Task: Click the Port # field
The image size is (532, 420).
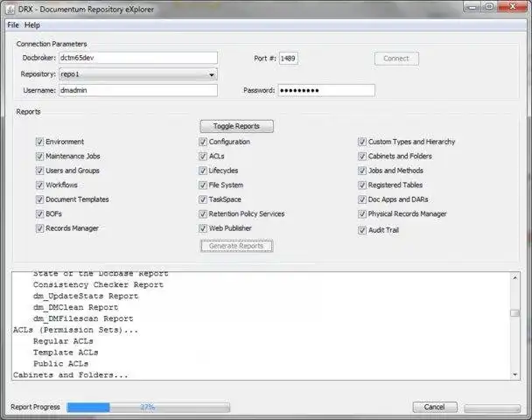Action: click(x=289, y=59)
